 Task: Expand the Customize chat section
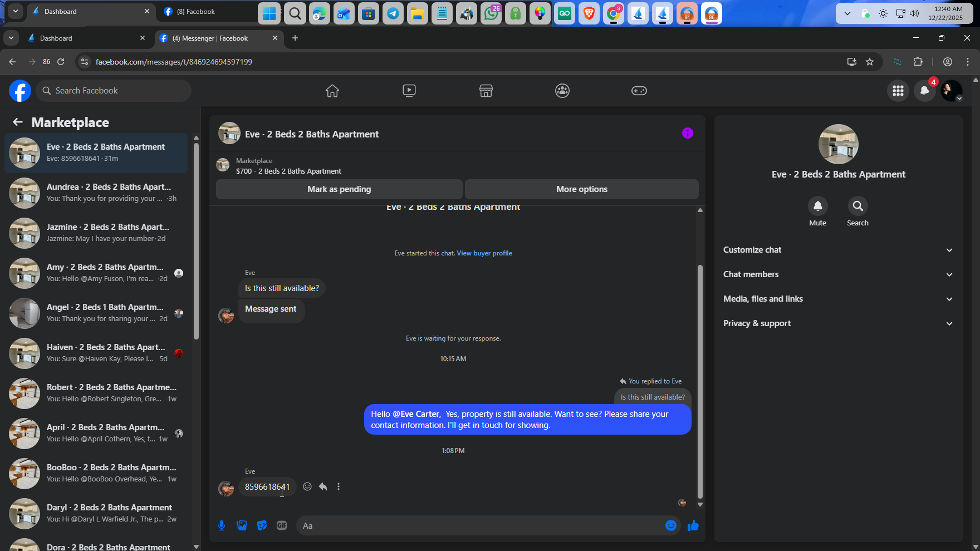pos(838,250)
